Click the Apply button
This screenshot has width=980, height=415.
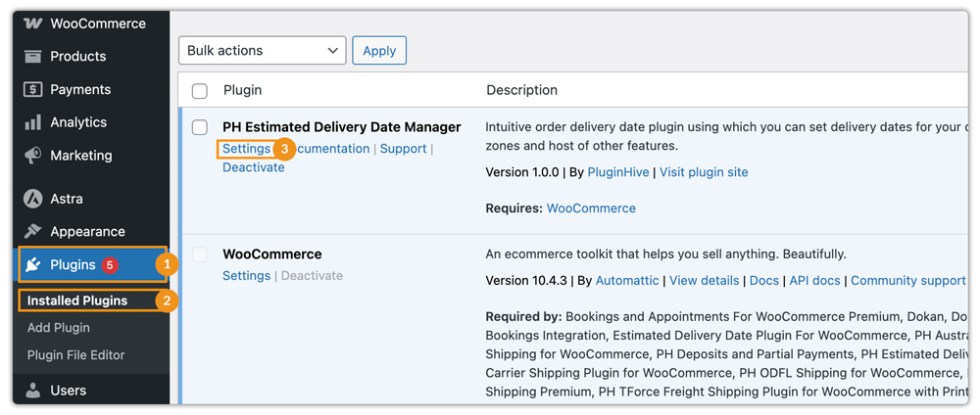379,51
